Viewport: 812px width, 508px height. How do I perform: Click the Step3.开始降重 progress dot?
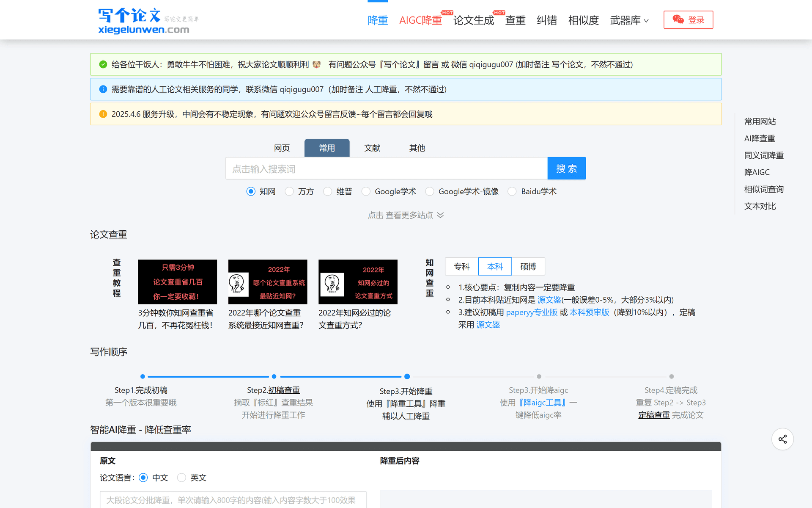407,376
